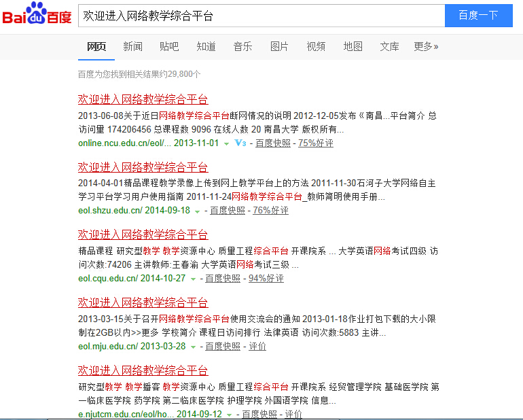The height and width of the screenshot is (420, 523).
Task: Click the eol.cqu.edu.cn/ URL text
Action: pos(108,279)
